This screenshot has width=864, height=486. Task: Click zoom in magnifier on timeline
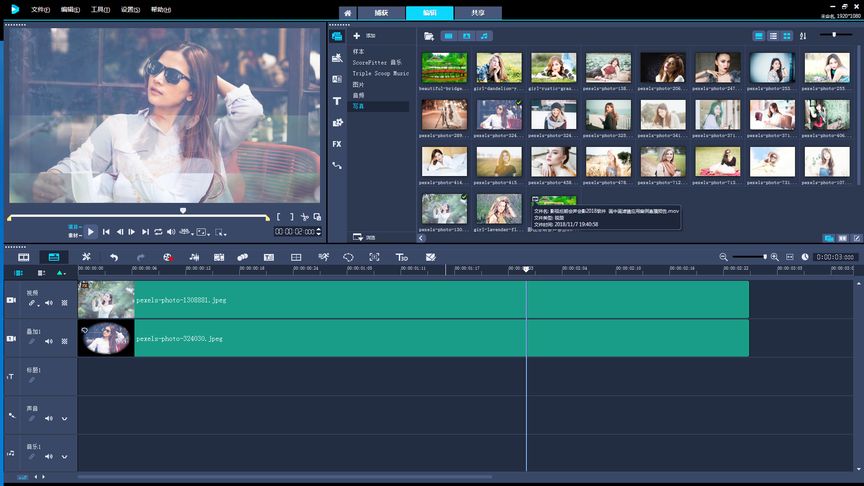coord(775,257)
